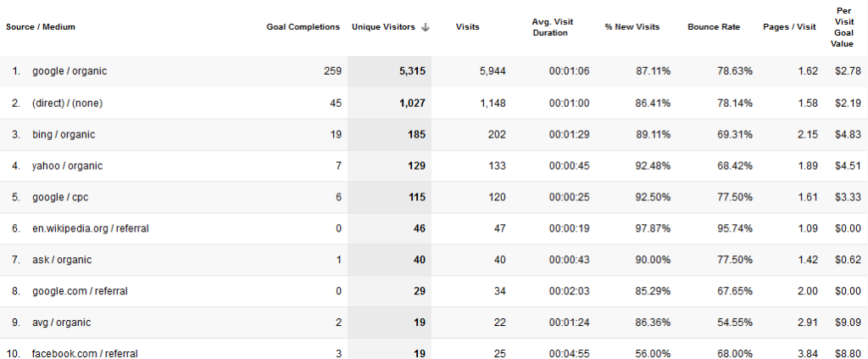Sort by Goal Completions column header
The height and width of the screenshot is (359, 868).
pyautogui.click(x=303, y=27)
